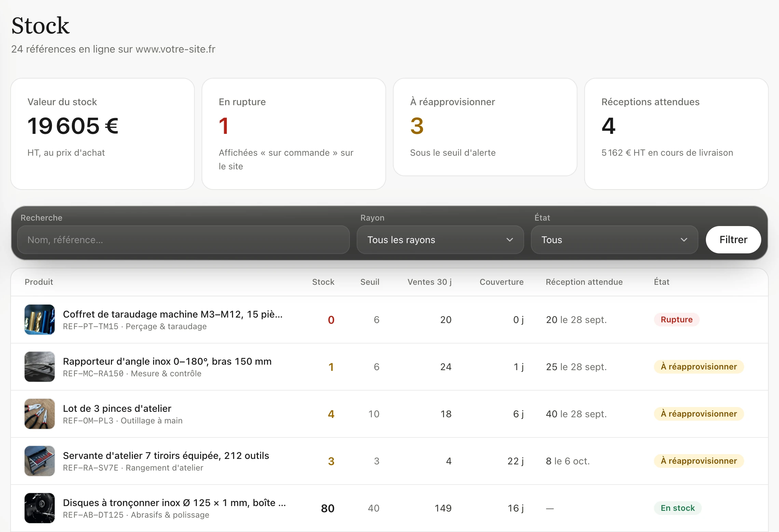This screenshot has width=779, height=532.
Task: Click the Réceptions attendues summary card
Action: point(676,134)
